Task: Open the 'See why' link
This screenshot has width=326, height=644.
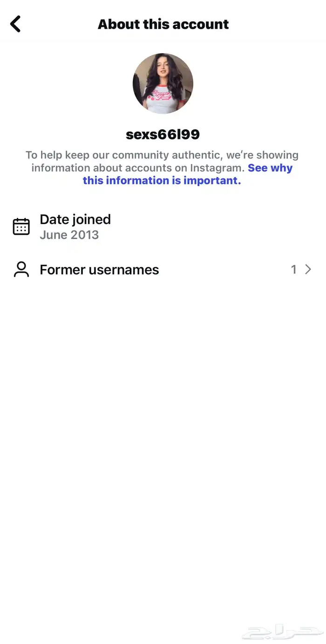Action: point(270,168)
